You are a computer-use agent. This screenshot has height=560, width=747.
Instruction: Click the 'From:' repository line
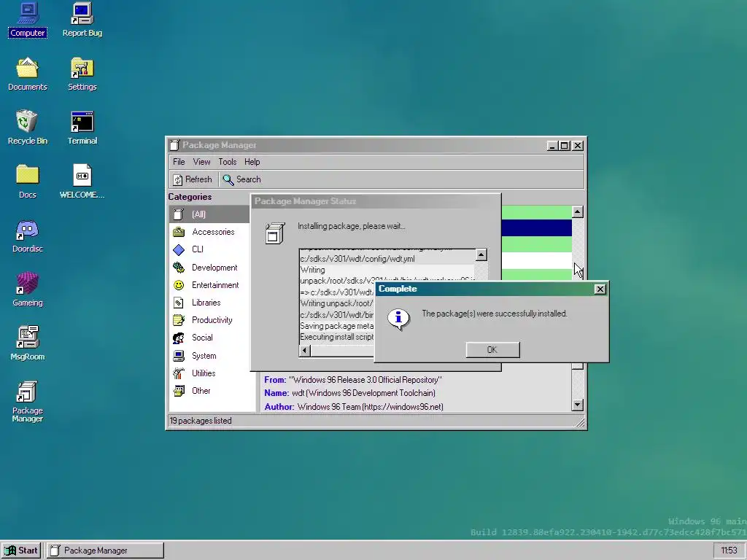click(x=353, y=380)
